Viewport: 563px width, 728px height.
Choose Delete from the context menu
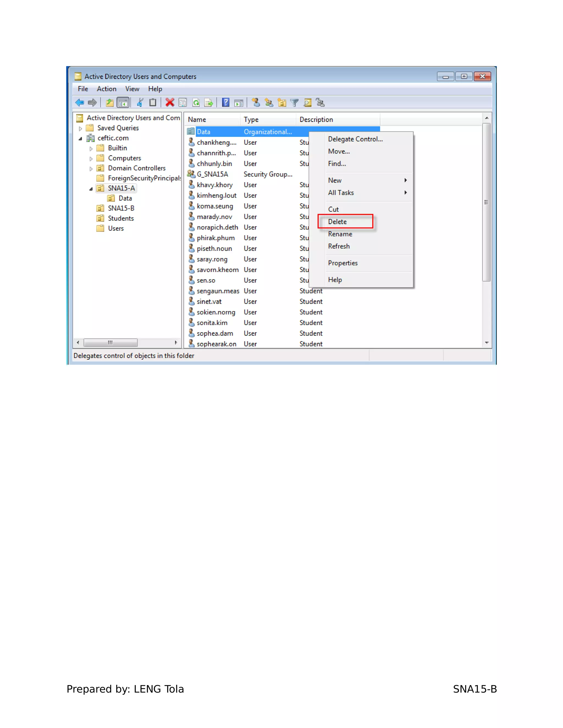[x=338, y=222]
